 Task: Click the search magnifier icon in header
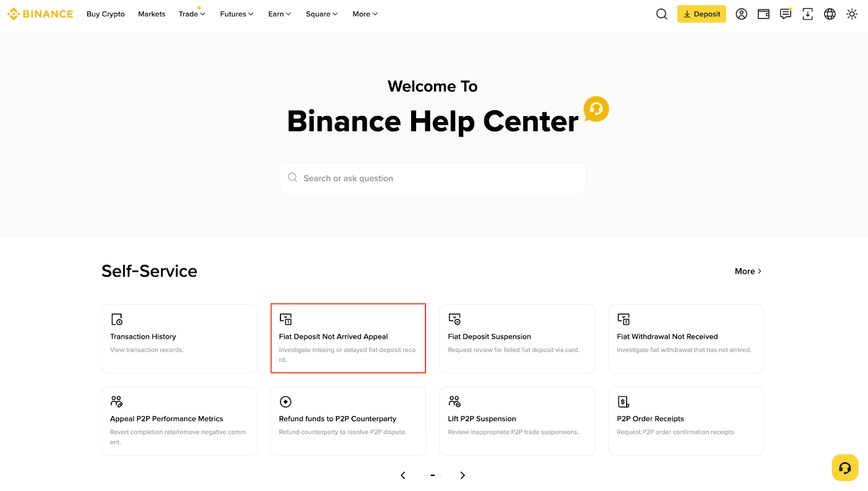click(661, 14)
